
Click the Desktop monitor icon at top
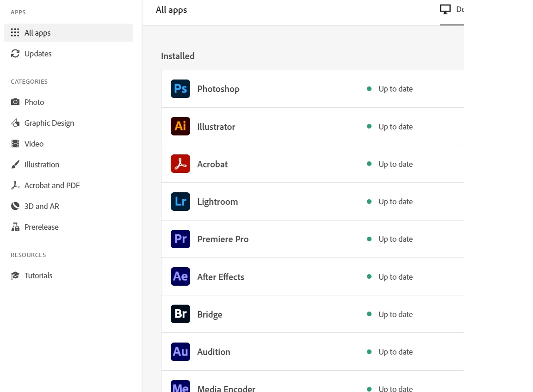[445, 10]
